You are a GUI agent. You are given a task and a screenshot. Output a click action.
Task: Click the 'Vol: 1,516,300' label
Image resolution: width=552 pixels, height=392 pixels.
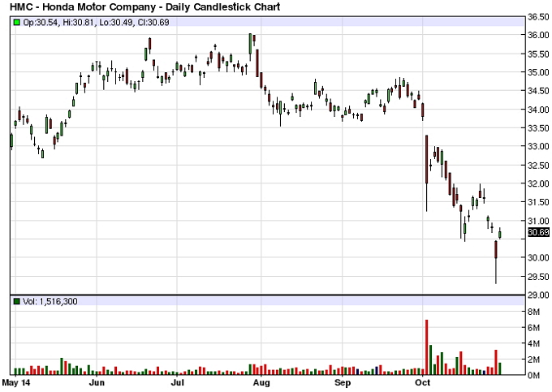[x=50, y=301]
